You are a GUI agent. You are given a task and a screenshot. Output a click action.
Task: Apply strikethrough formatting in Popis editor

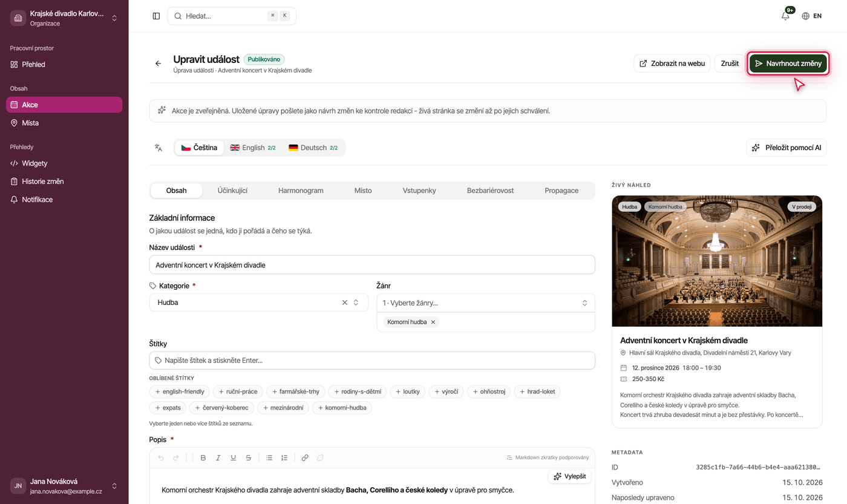pyautogui.click(x=248, y=458)
